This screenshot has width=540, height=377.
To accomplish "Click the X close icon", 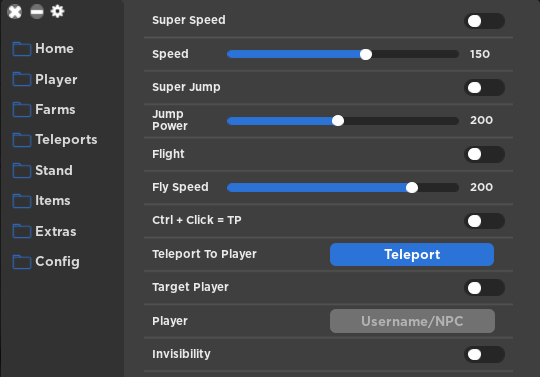I will coord(15,12).
